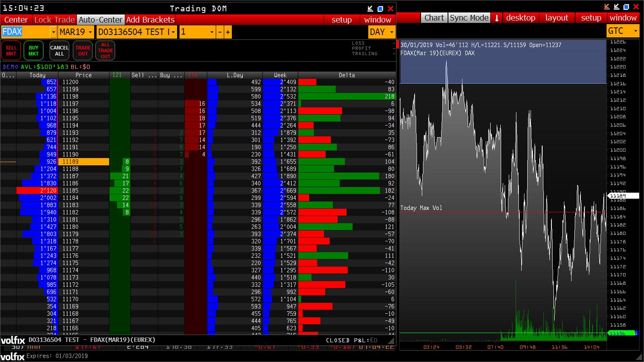
Task: Click the highlighted 11189 price cell
Action: pos(84,162)
